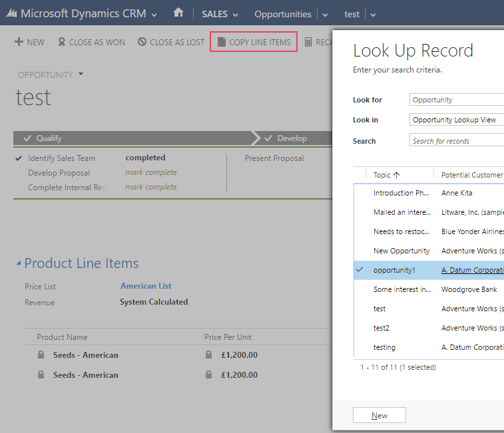This screenshot has height=433, width=504.
Task: Click lock icon on first Seeds - American row
Action: click(41, 355)
